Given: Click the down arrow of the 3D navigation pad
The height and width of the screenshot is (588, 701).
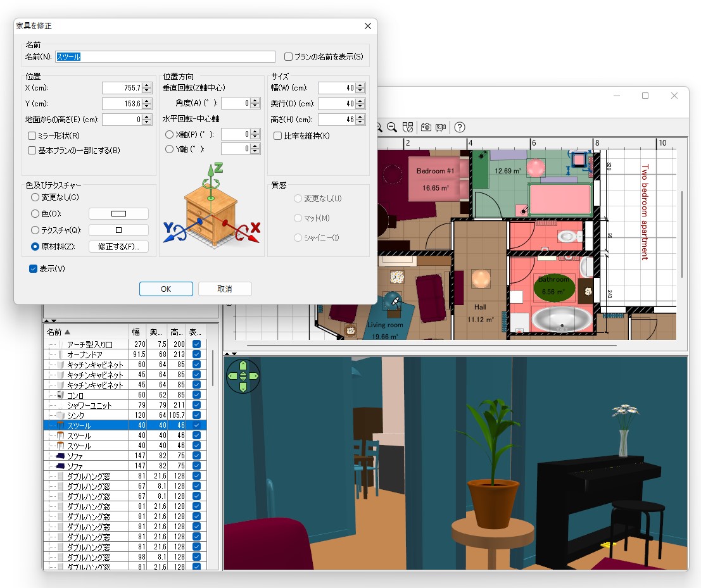Looking at the screenshot, I should tap(243, 387).
